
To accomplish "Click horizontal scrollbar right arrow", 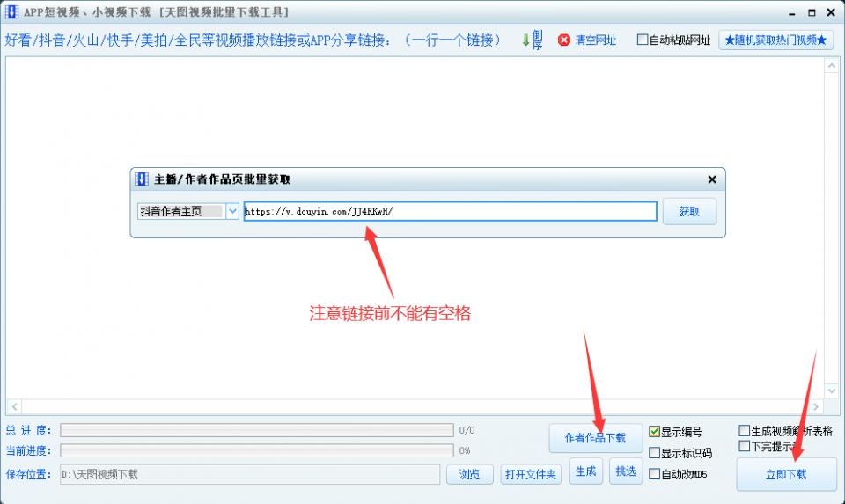I will (x=816, y=406).
